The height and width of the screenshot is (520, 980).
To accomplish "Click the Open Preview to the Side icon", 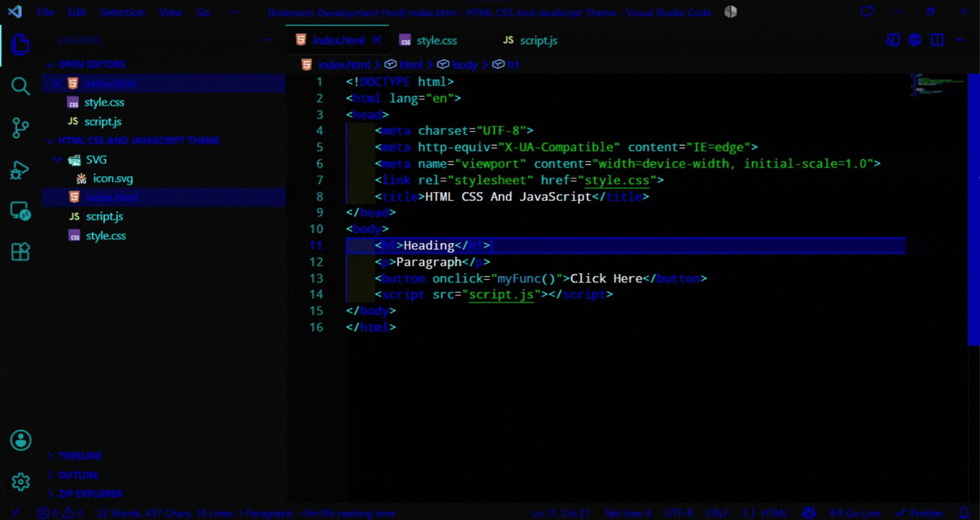I will coord(892,40).
